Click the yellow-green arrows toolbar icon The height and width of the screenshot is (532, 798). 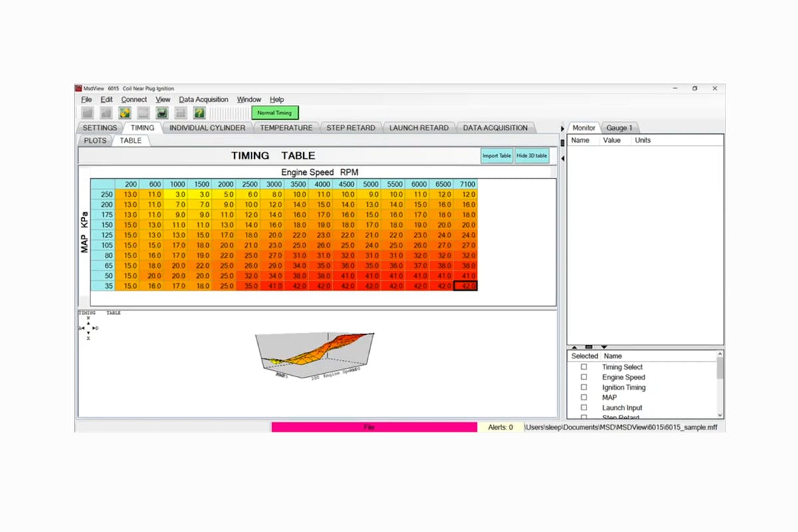coord(124,113)
